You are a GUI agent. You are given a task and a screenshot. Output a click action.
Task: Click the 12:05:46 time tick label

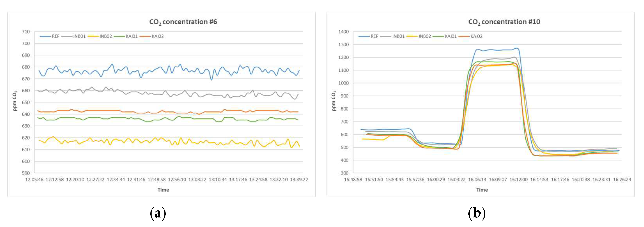(34, 180)
